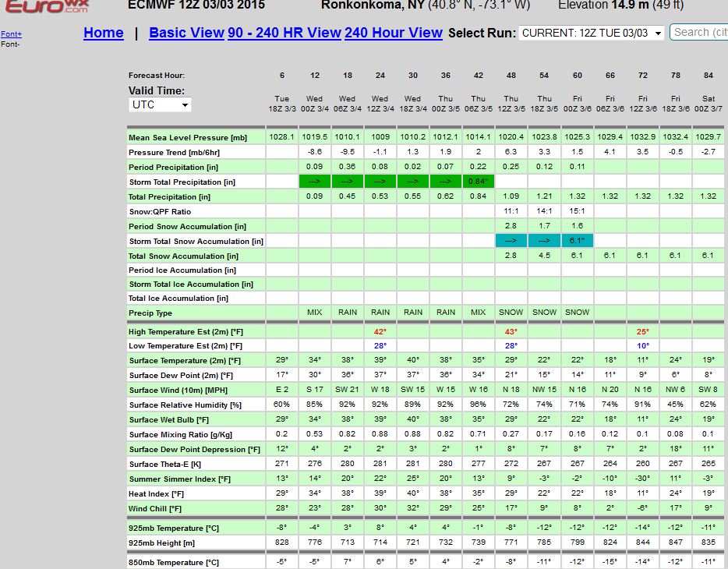Select the 15:1 Snow:QPF Ratio cell

click(x=577, y=211)
